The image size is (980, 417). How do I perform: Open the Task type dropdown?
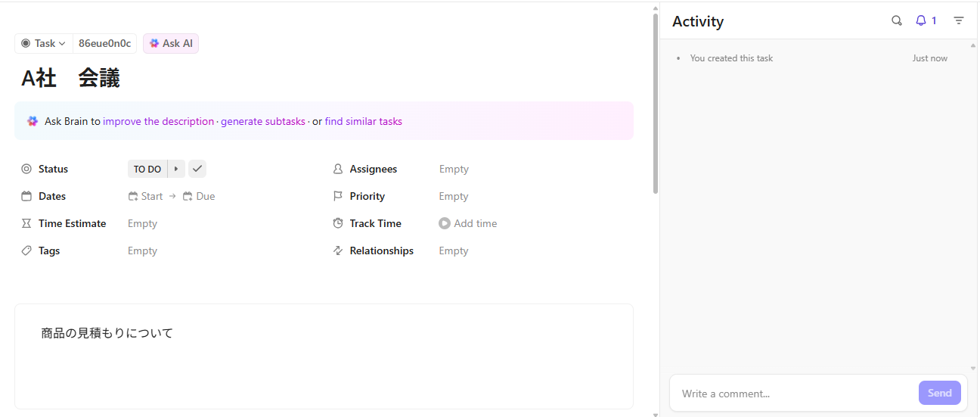click(44, 44)
